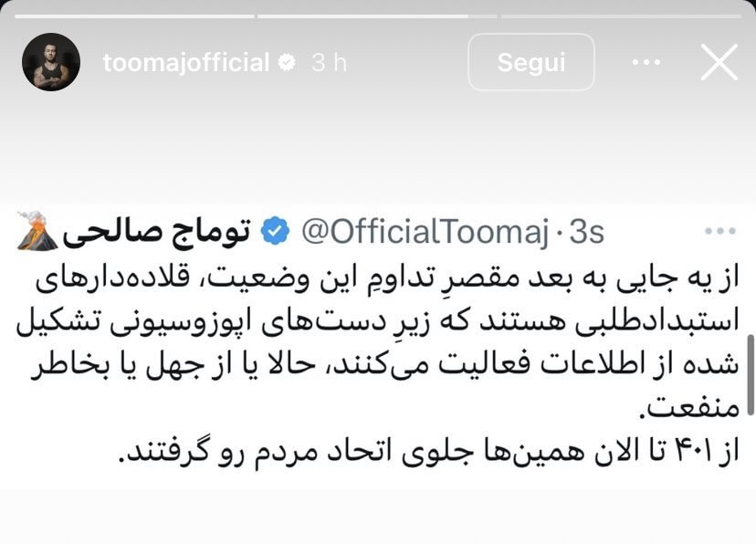Click the first line of the tweet text
Image resolution: width=756 pixels, height=544 pixels.
(387, 279)
